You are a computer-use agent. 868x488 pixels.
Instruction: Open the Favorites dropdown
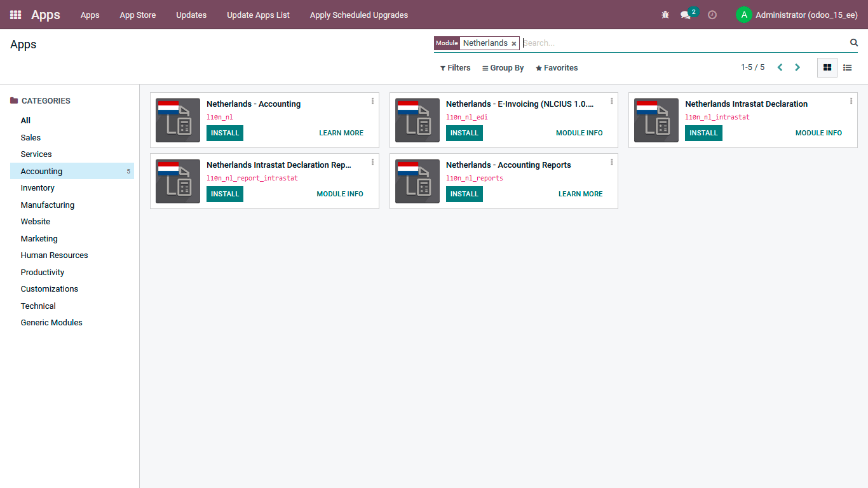pos(557,68)
